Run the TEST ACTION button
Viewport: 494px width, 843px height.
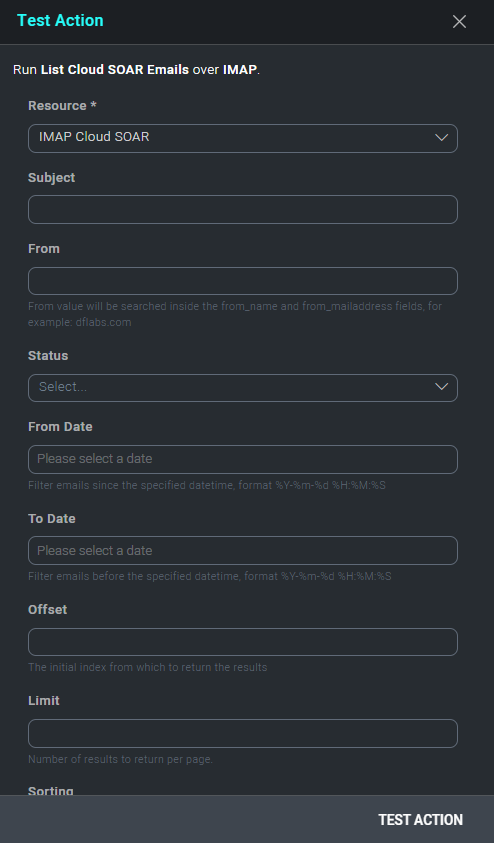tap(420, 820)
